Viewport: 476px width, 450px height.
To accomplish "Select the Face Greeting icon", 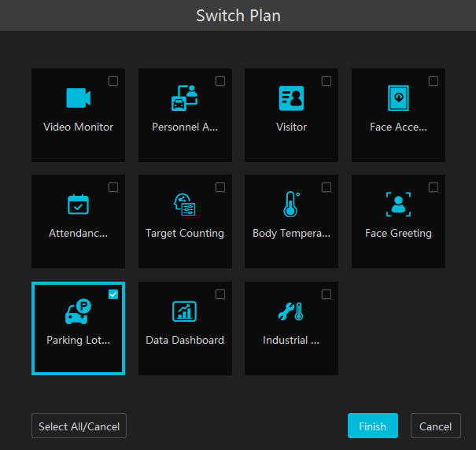I will [x=398, y=205].
